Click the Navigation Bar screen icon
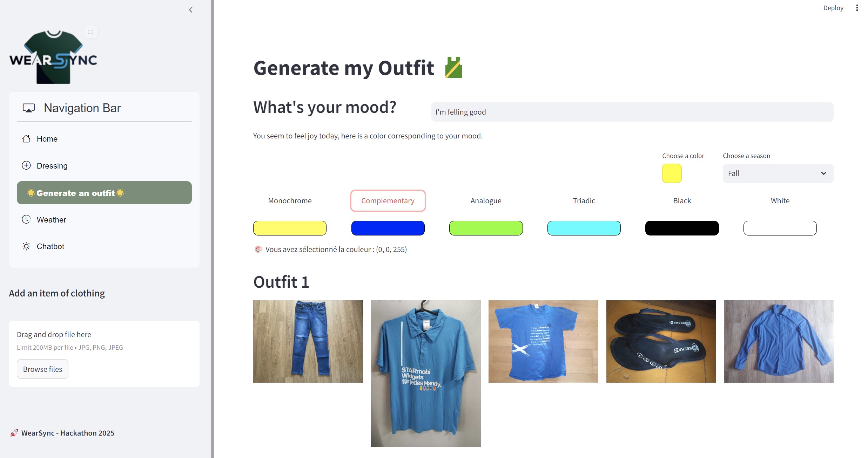 tap(29, 108)
